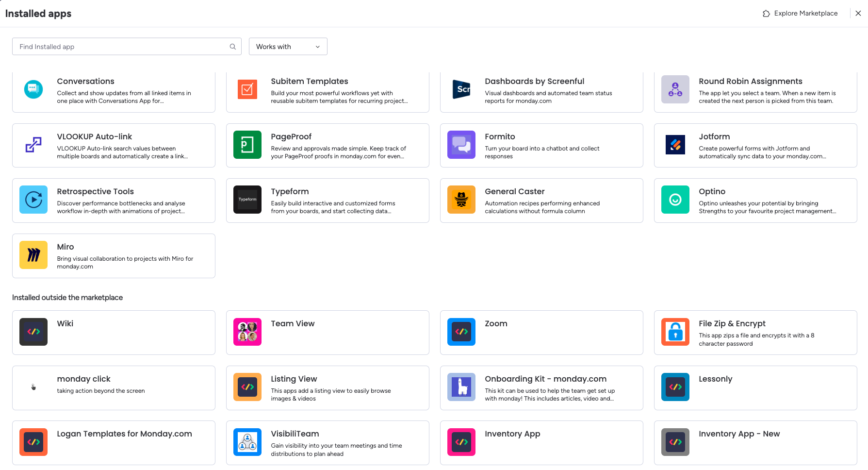Click the File Zip & Encrypt lock icon
This screenshot has height=470, width=868.
(675, 332)
